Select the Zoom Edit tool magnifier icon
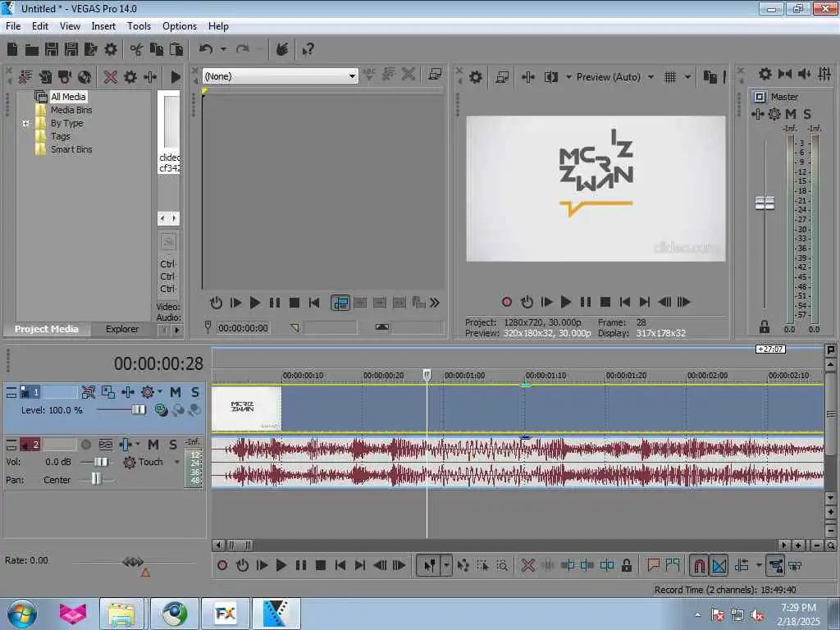 (x=502, y=565)
